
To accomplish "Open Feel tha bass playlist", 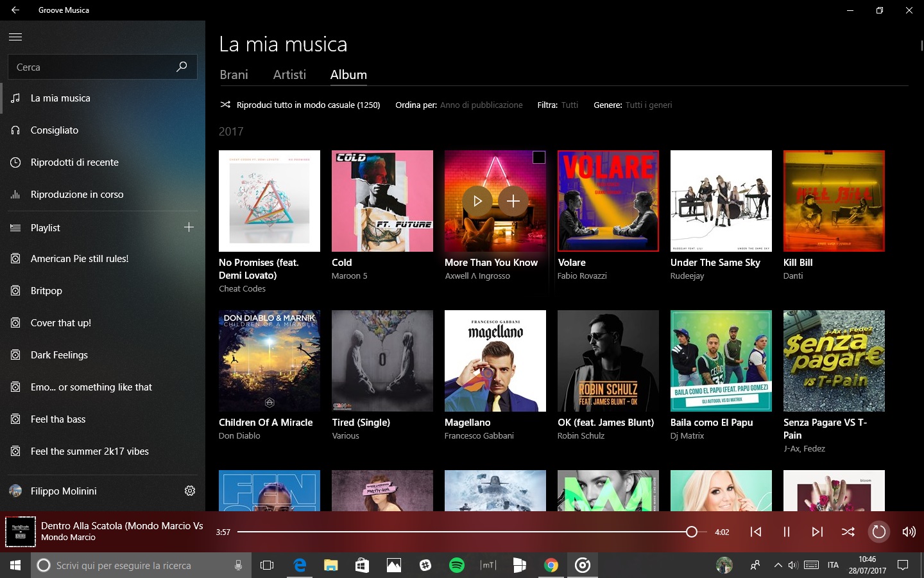I will [x=103, y=419].
